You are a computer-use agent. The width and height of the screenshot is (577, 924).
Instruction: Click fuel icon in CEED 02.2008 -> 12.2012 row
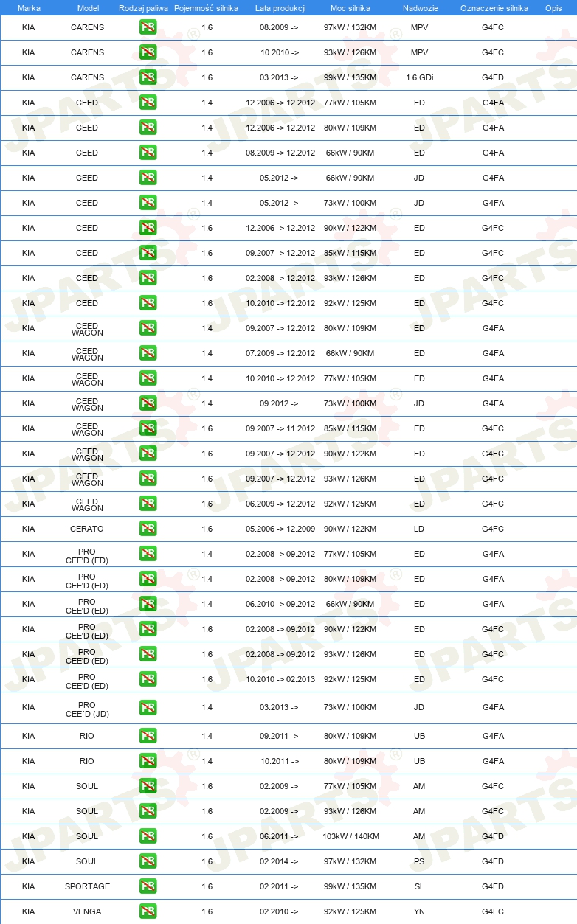click(148, 278)
